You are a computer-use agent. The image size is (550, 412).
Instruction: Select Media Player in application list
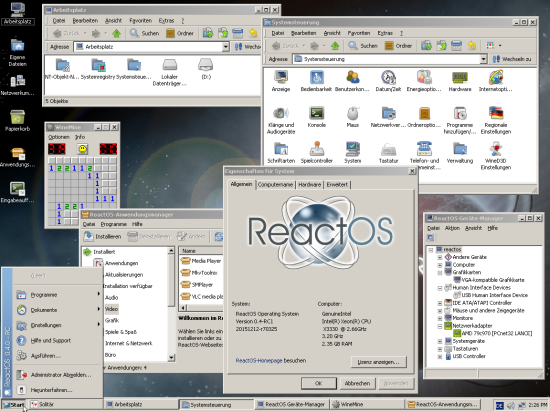[201, 261]
